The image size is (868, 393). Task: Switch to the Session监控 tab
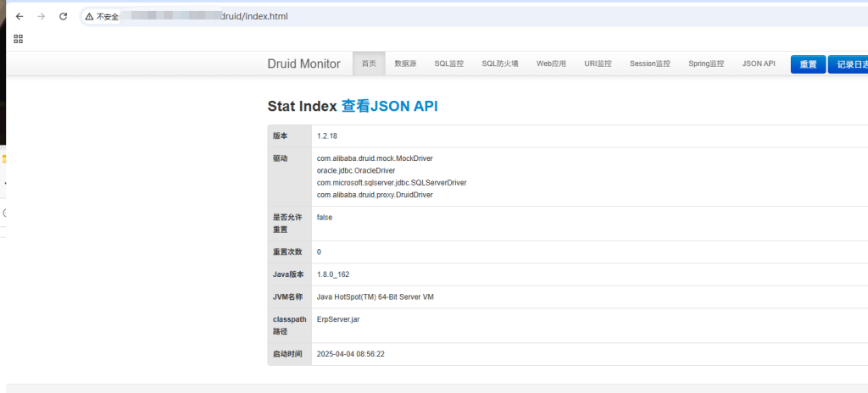coord(649,64)
